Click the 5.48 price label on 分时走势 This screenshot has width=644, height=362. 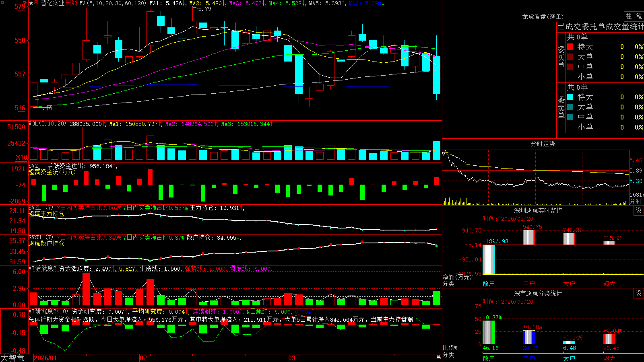pos(636,160)
